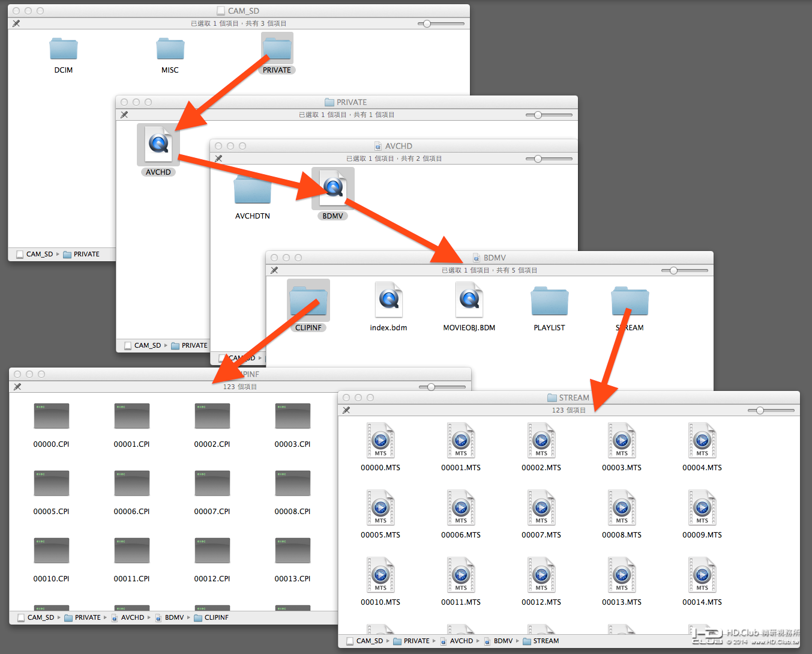This screenshot has width=812, height=654.
Task: Click AVCHD in CLIPINF window path bar
Action: click(x=128, y=617)
